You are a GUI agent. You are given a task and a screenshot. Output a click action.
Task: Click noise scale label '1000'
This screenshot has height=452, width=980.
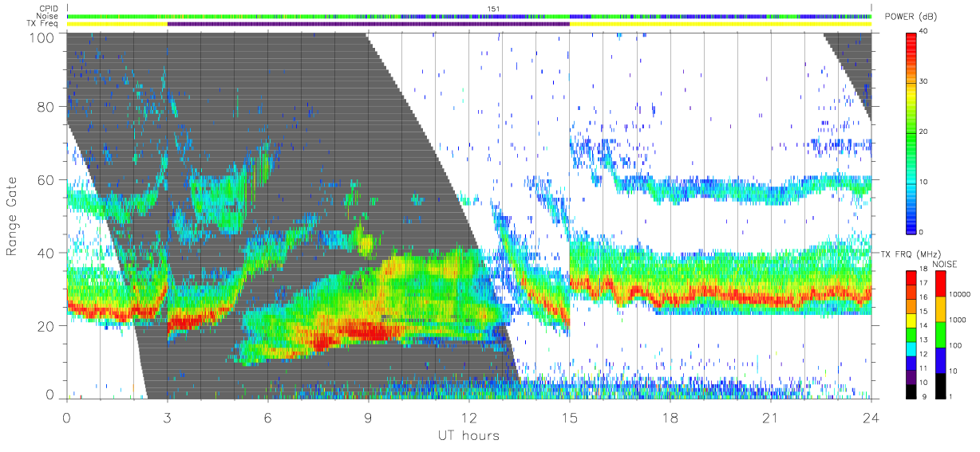(x=958, y=319)
